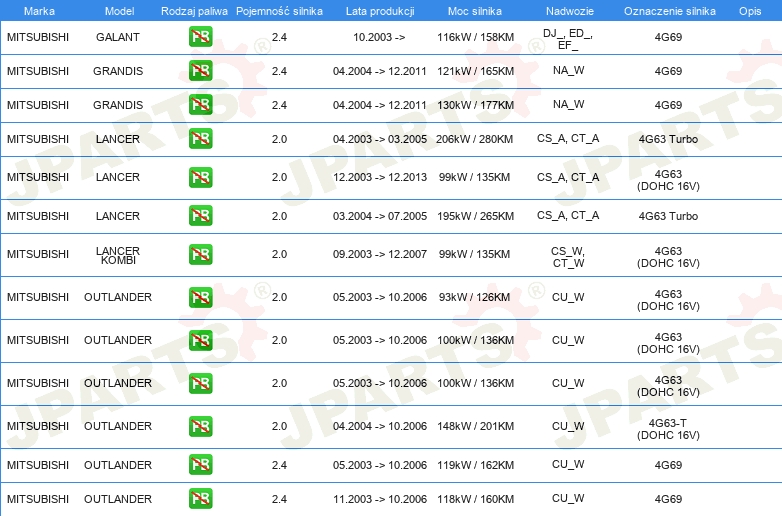Click the Lata produkcji column header

point(380,11)
